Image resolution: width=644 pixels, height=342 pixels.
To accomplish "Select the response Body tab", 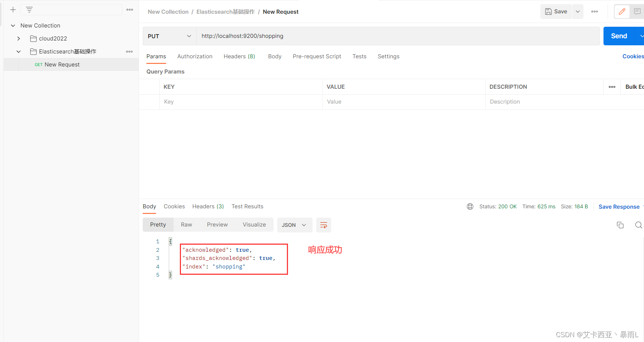I will [149, 206].
